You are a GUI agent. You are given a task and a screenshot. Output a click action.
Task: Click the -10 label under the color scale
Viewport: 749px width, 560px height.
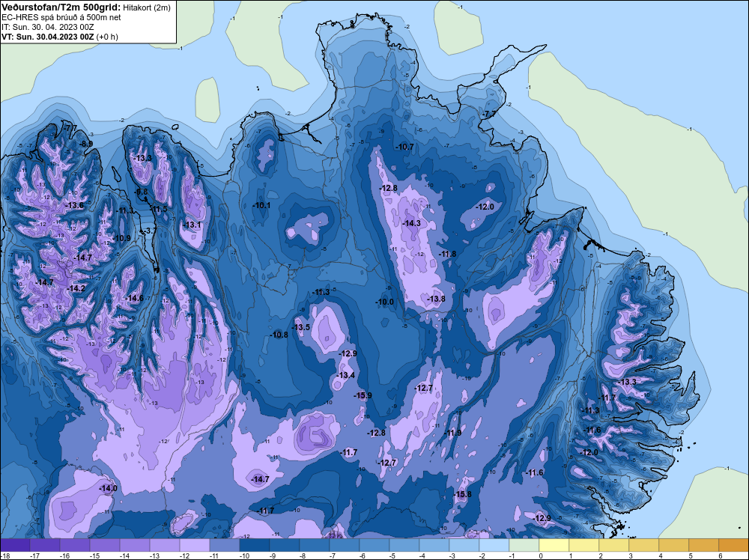coord(244,556)
